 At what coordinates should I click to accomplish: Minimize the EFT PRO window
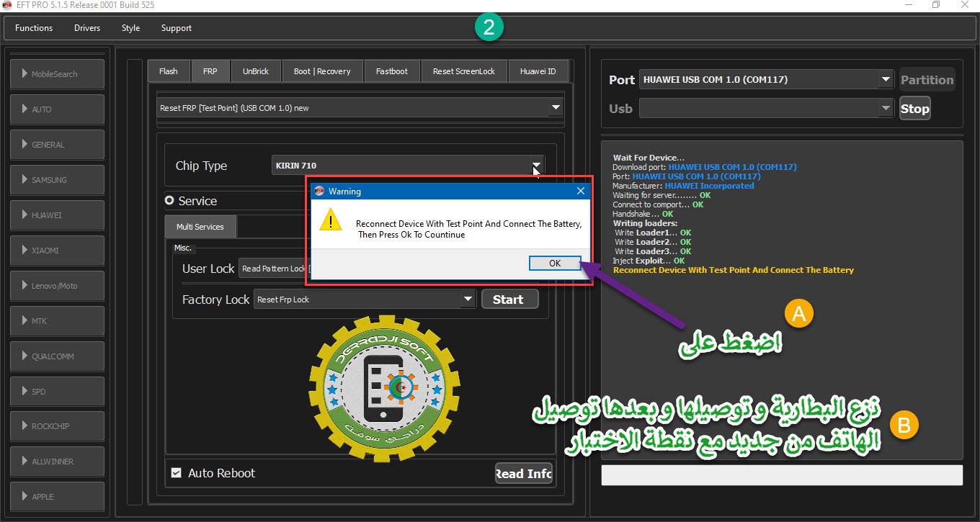pyautogui.click(x=908, y=5)
